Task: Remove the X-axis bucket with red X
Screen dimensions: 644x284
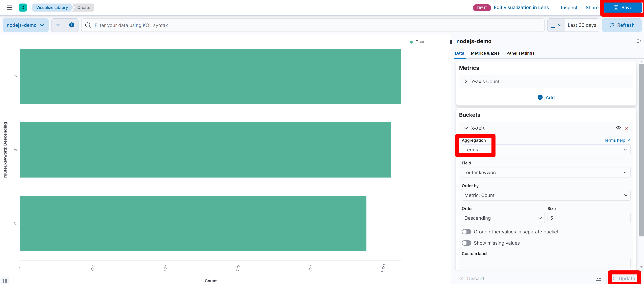Action: click(x=626, y=128)
